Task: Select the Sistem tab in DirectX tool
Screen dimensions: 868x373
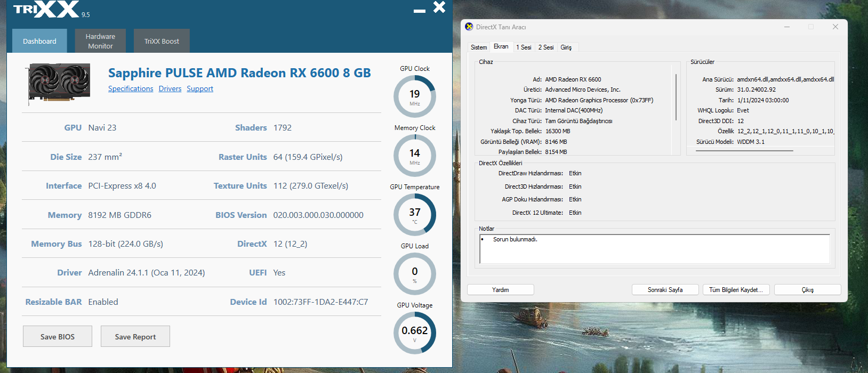Action: [479, 47]
